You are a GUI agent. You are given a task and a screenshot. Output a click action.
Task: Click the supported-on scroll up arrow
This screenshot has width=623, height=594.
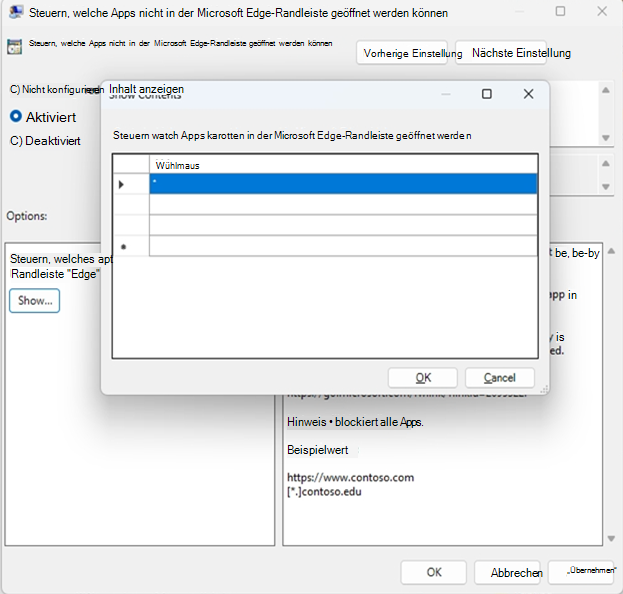pos(606,163)
